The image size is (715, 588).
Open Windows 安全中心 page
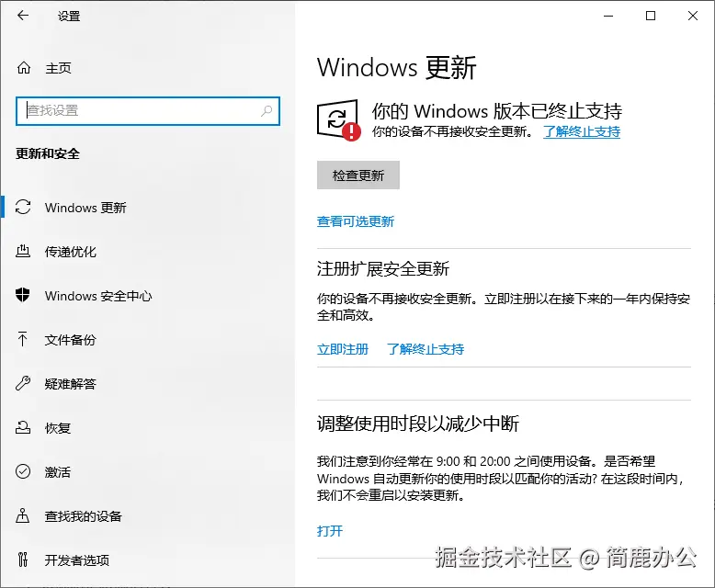pos(148,295)
